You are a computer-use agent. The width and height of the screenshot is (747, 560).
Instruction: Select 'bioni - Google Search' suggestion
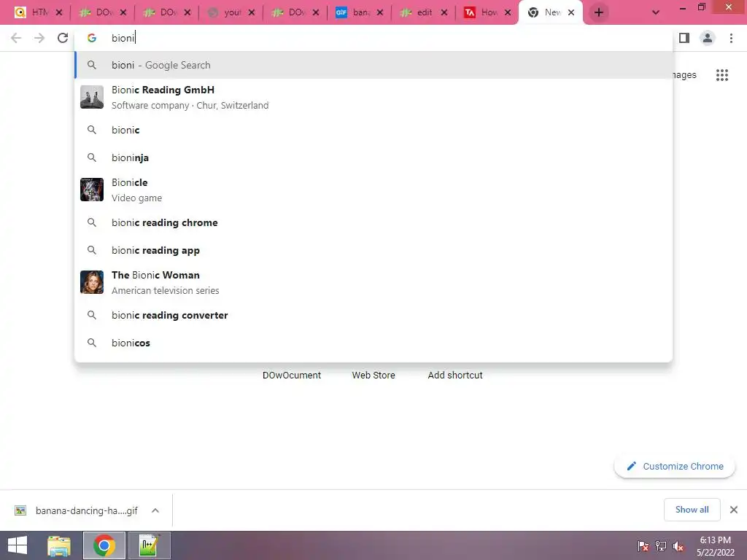(374, 65)
